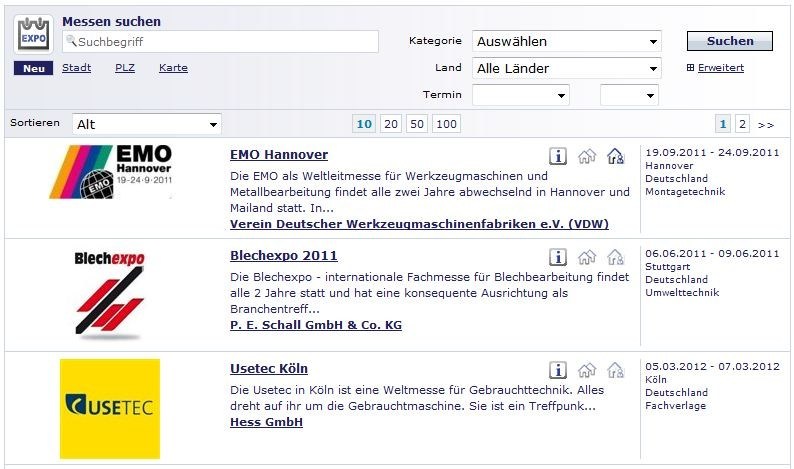This screenshot has height=469, width=794.
Task: Click the plus icon beside Erweitert
Action: (x=690, y=67)
